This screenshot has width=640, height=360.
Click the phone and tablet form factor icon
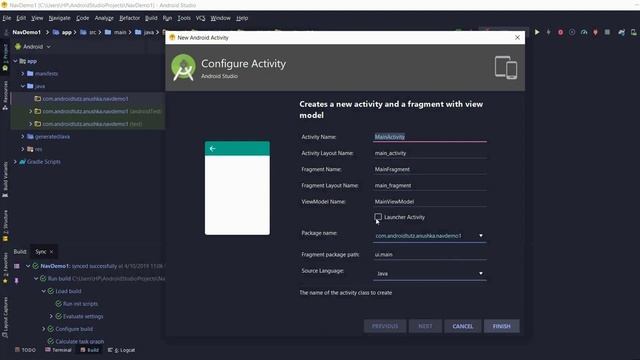(506, 67)
